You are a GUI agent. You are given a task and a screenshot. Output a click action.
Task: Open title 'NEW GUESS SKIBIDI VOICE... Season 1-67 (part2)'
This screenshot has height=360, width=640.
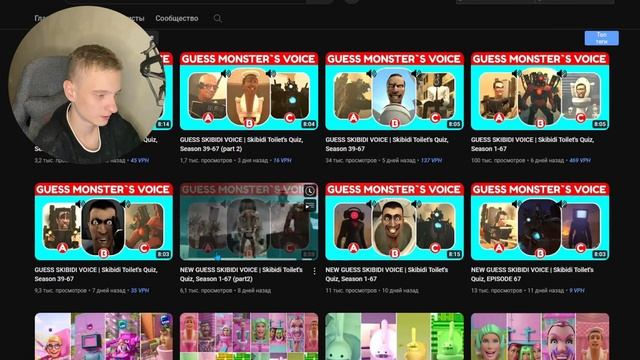coord(241,274)
